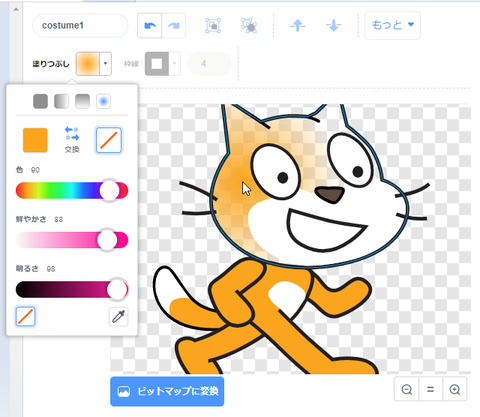Select the vertical gradient fill type
This screenshot has width=480, height=417.
click(82, 101)
